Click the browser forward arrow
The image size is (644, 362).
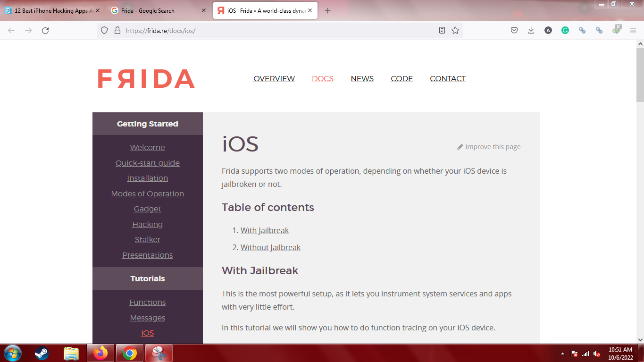click(28, 30)
